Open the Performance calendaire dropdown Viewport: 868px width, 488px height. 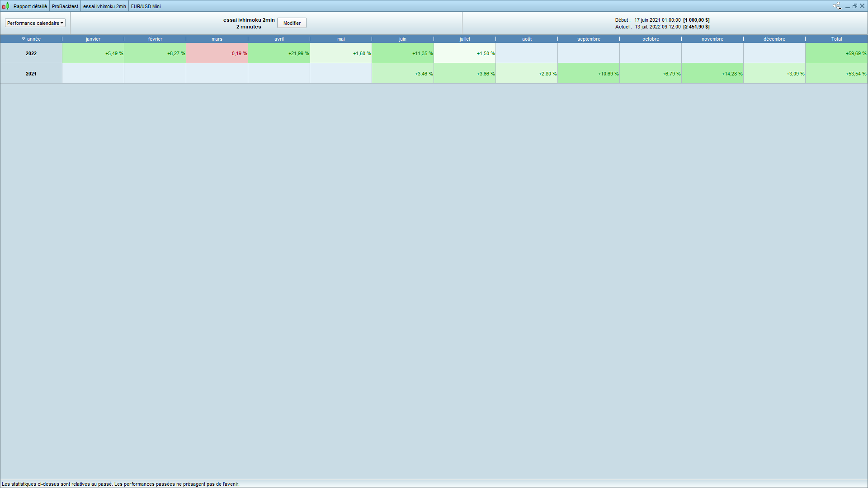pyautogui.click(x=35, y=23)
